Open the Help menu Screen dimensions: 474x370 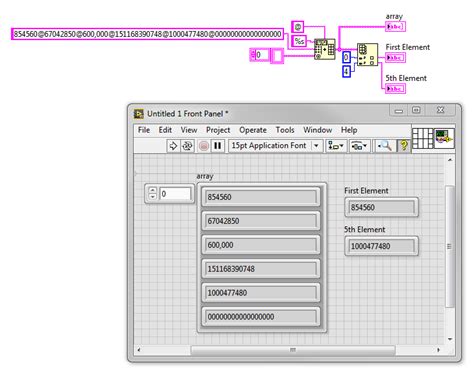[349, 130]
